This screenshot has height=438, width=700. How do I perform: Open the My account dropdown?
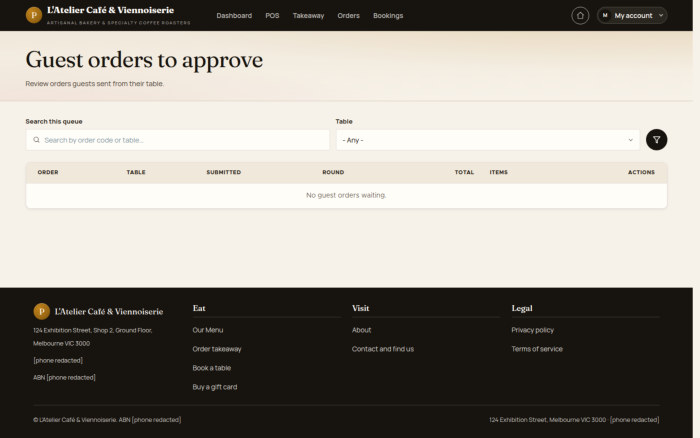(x=632, y=16)
